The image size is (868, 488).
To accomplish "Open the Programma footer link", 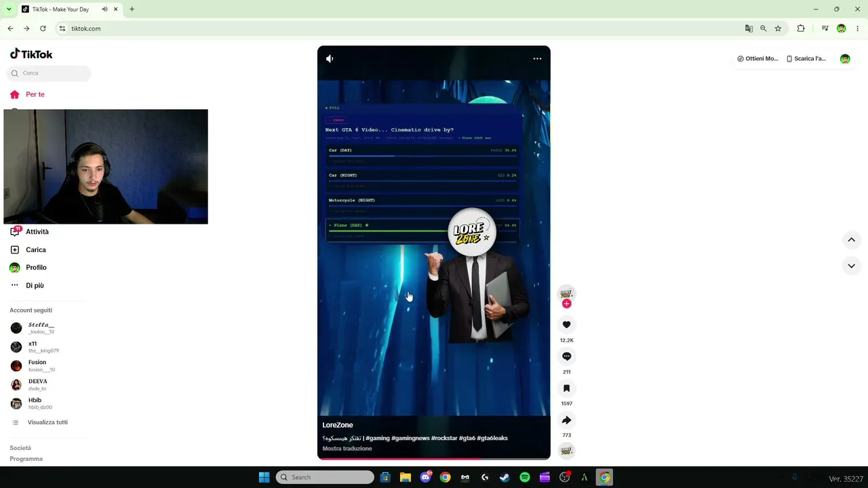I will click(x=26, y=459).
